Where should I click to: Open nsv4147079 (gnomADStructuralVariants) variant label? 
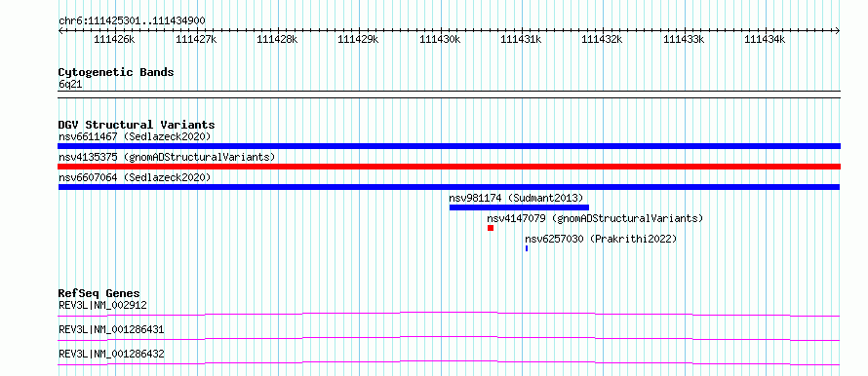pyautogui.click(x=595, y=218)
